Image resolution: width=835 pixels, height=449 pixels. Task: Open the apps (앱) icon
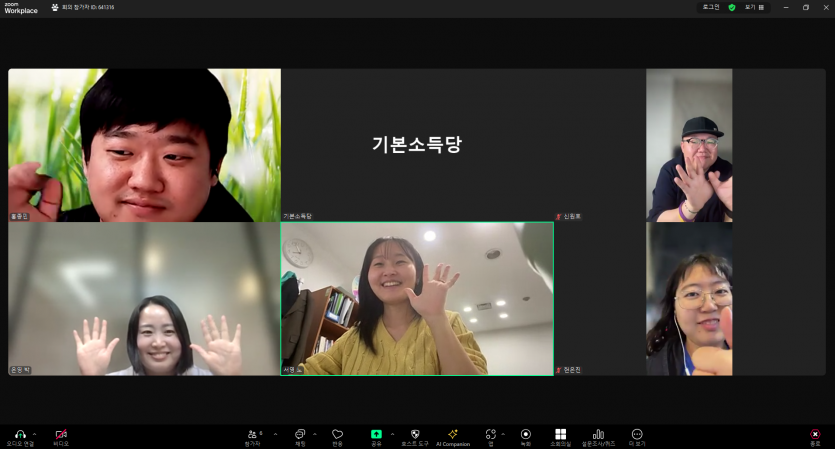point(490,434)
